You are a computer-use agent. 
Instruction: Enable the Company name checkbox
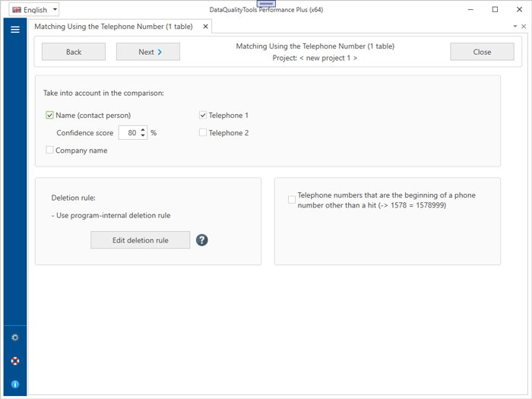coord(50,150)
